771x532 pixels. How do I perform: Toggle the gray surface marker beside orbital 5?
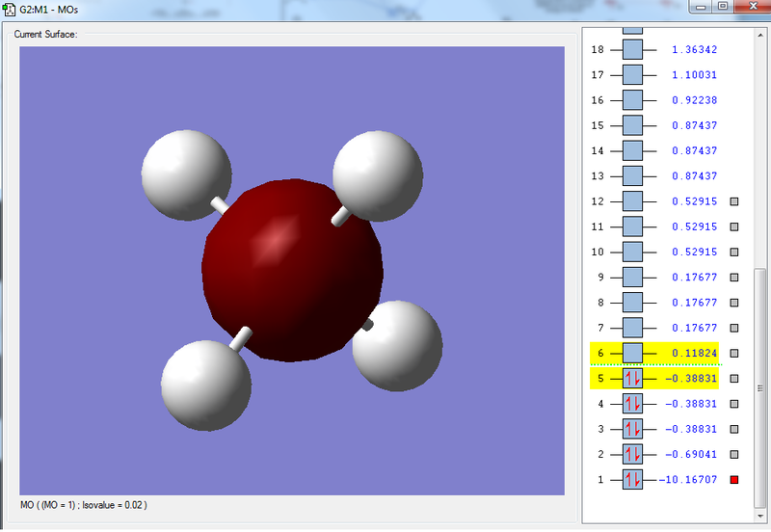tap(734, 379)
